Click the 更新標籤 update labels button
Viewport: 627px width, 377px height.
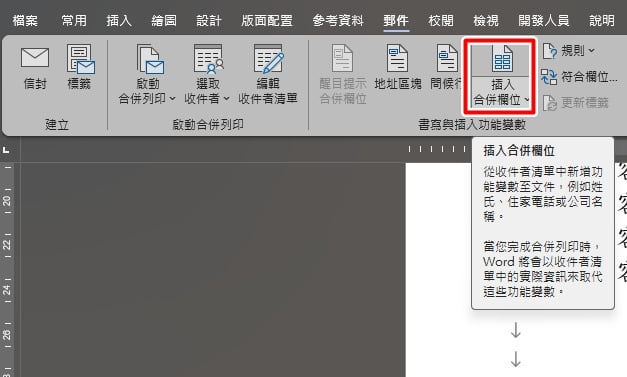tap(576, 103)
